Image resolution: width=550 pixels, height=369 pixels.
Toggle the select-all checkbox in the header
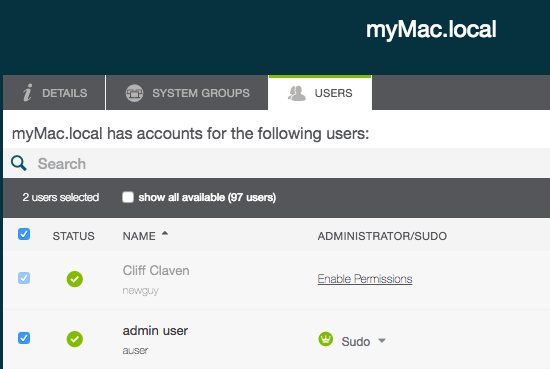coord(24,234)
